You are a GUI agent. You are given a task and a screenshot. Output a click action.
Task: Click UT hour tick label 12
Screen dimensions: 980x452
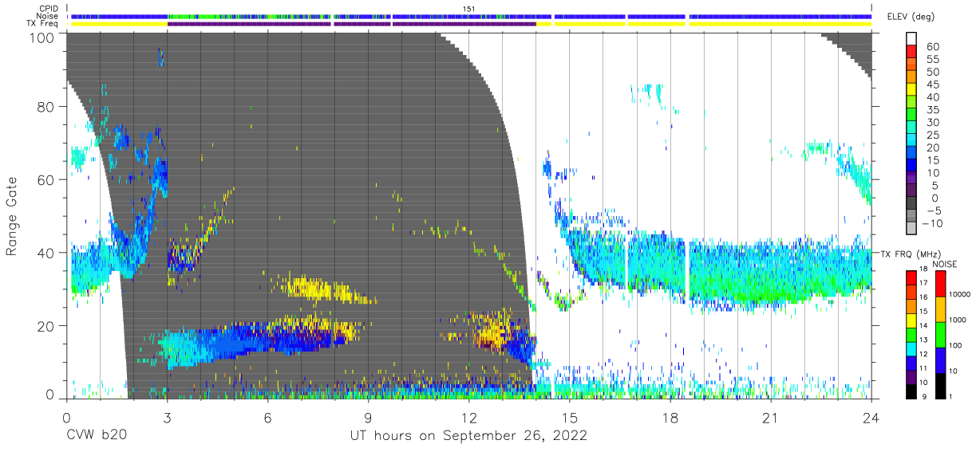[x=468, y=418]
